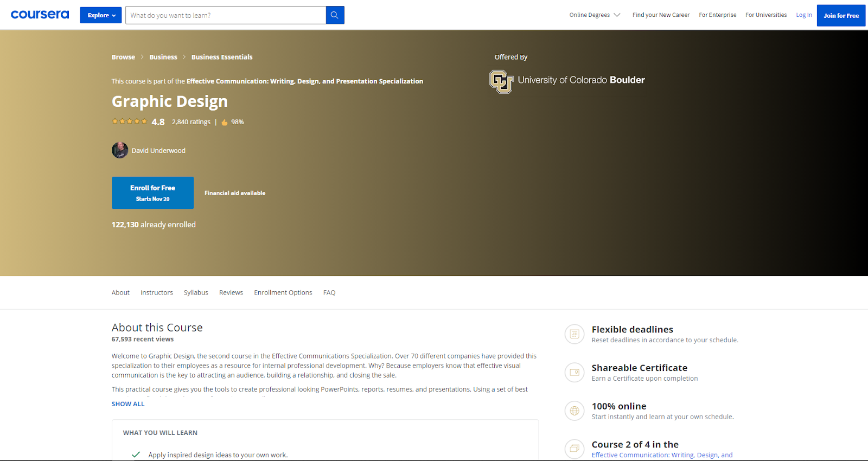Click the Browse breadcrumb link
Screen dimensions: 868x461
tap(123, 57)
